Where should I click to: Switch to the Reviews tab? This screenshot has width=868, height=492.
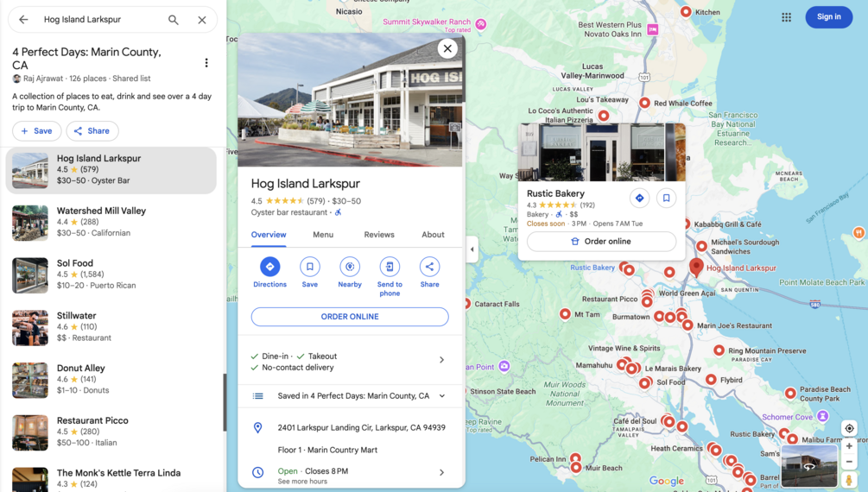[379, 235]
